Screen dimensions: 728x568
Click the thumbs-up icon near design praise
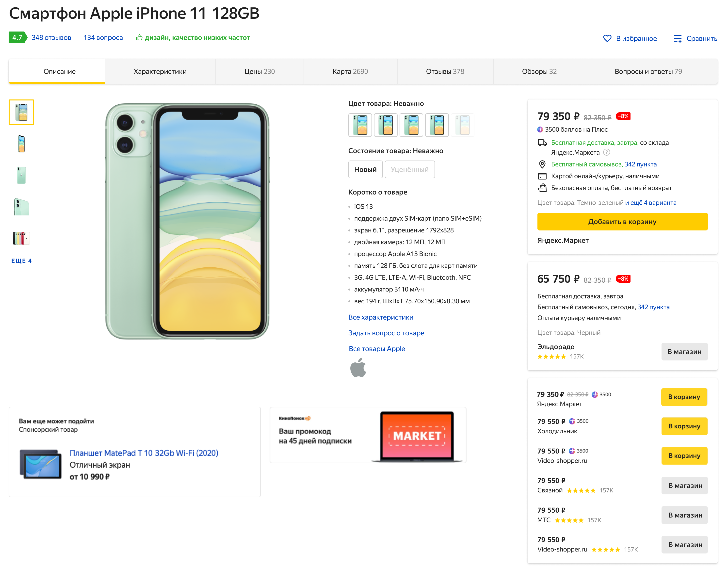(x=139, y=38)
